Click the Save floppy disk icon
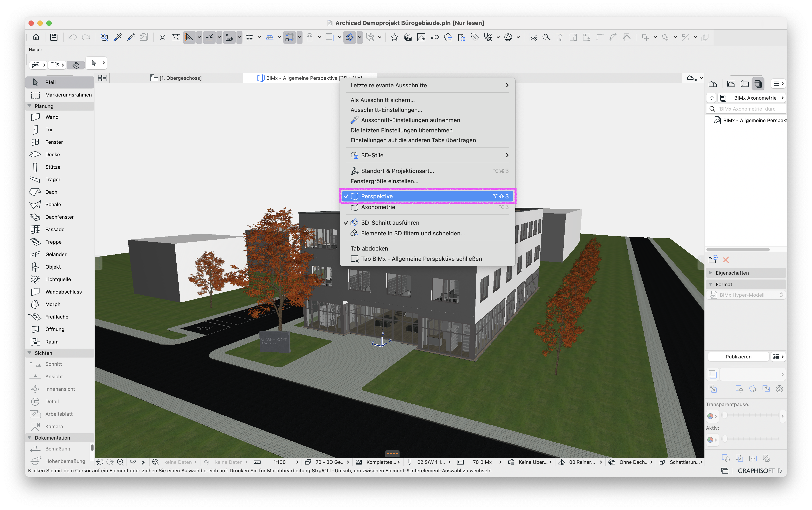 coord(54,37)
